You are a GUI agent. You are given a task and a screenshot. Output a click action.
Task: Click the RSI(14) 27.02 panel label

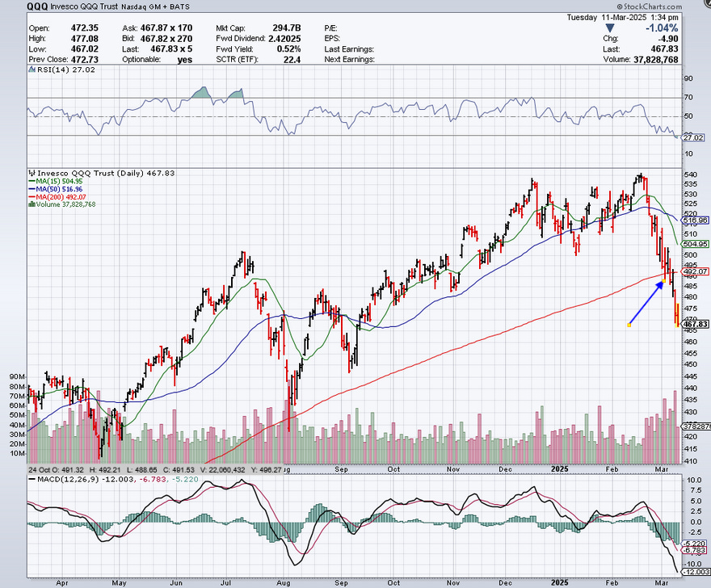[66, 69]
